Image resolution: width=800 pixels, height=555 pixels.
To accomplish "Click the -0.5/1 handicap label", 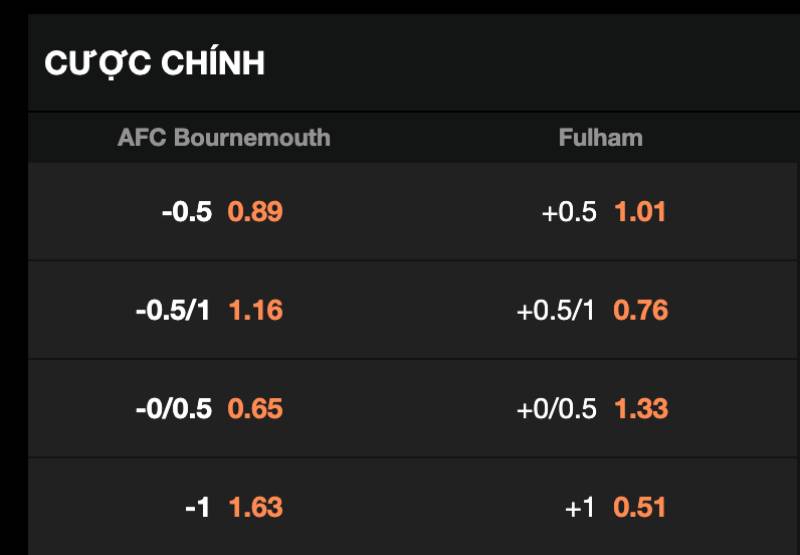I will click(x=173, y=310).
